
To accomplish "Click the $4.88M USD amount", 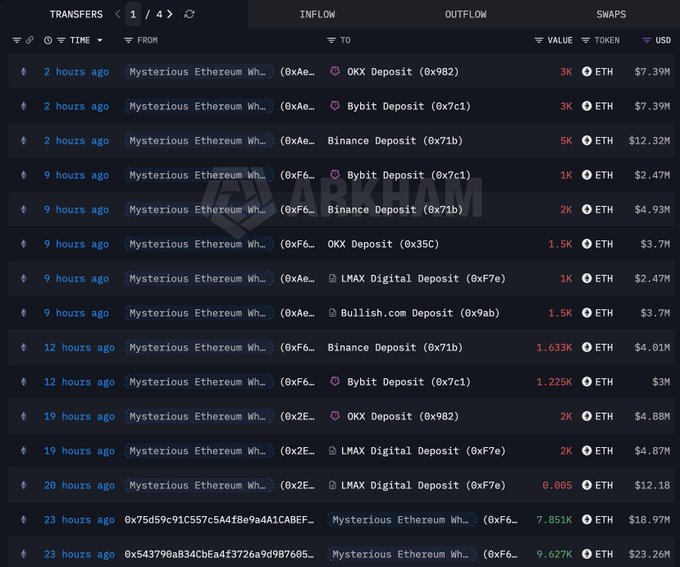I will 652,416.
